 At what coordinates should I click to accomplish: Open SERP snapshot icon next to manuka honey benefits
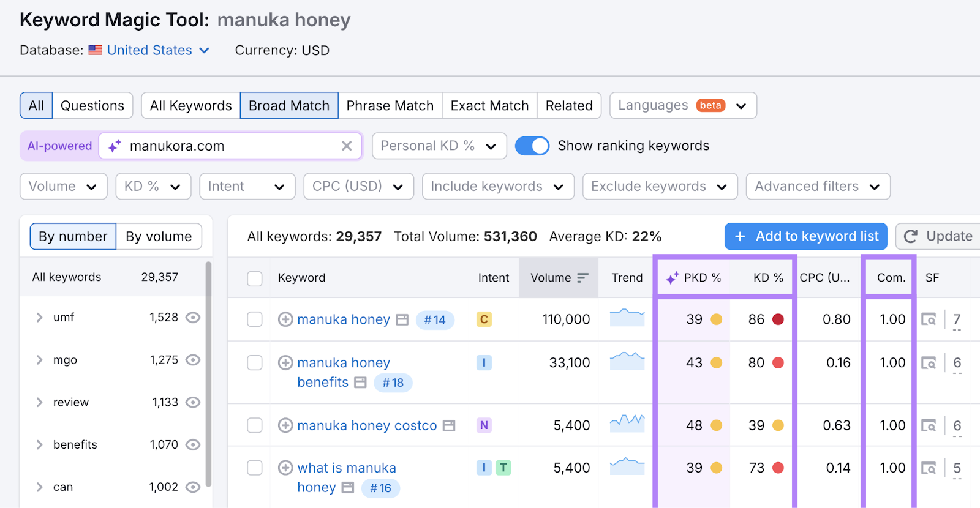(361, 383)
